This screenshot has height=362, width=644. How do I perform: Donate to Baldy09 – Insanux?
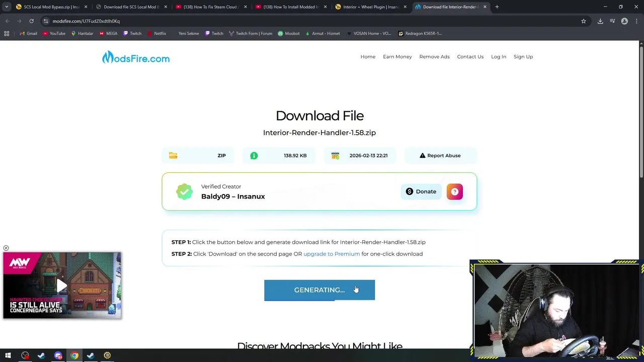[421, 192]
